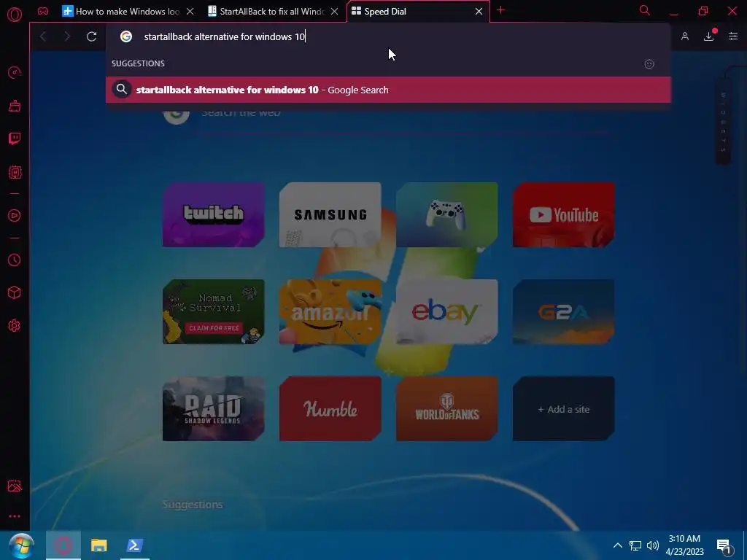Open the game controller speed dial tile
This screenshot has width=747, height=560.
tap(447, 215)
